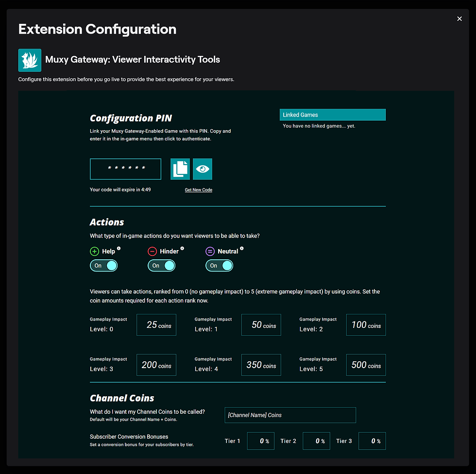Click the 'Subscriber Conversion Bonuses' label
Image resolution: width=476 pixels, height=474 pixels.
(129, 437)
